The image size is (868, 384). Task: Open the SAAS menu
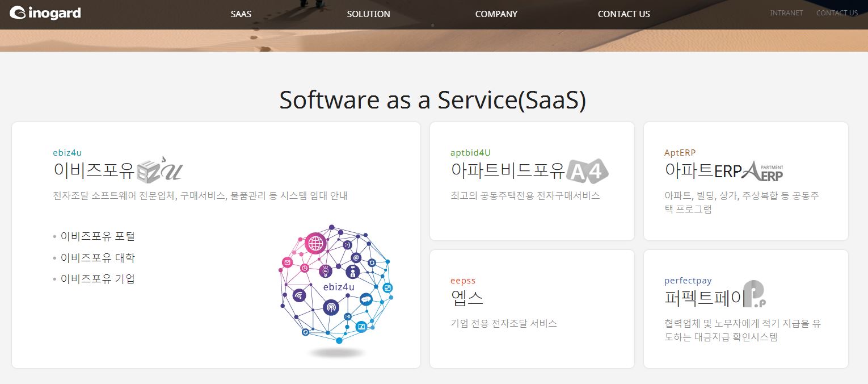tap(241, 14)
